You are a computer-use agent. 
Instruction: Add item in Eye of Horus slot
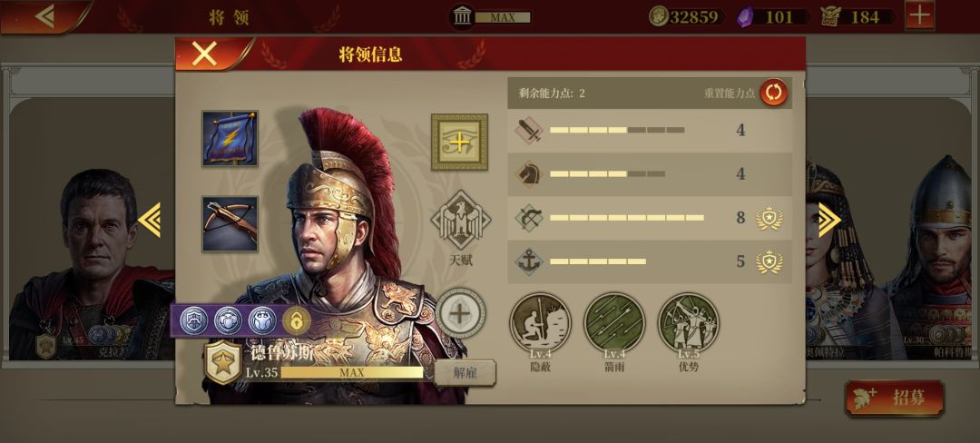pyautogui.click(x=459, y=142)
